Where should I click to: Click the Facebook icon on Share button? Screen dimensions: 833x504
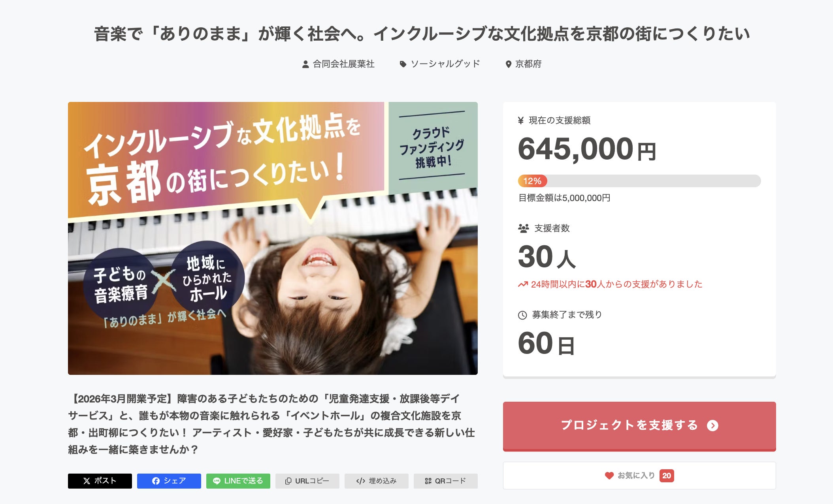(x=156, y=481)
